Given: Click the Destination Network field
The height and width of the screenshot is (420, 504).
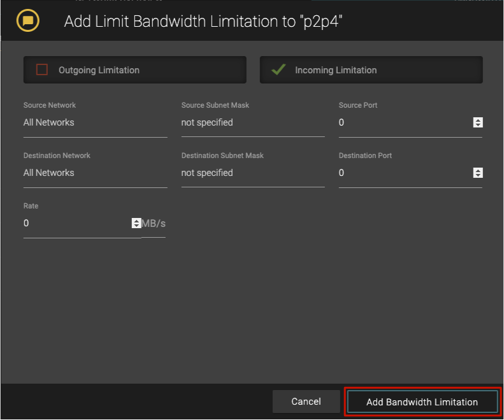Looking at the screenshot, I should [95, 173].
